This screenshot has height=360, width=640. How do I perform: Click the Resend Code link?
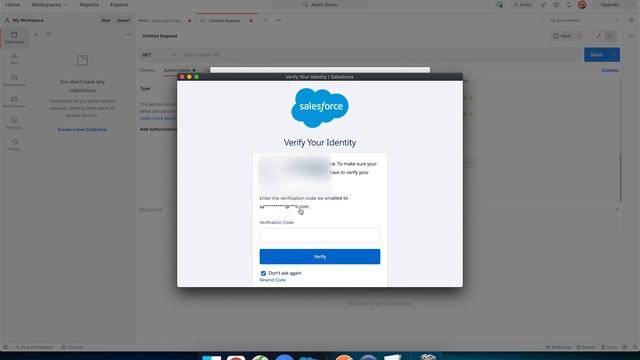(273, 280)
